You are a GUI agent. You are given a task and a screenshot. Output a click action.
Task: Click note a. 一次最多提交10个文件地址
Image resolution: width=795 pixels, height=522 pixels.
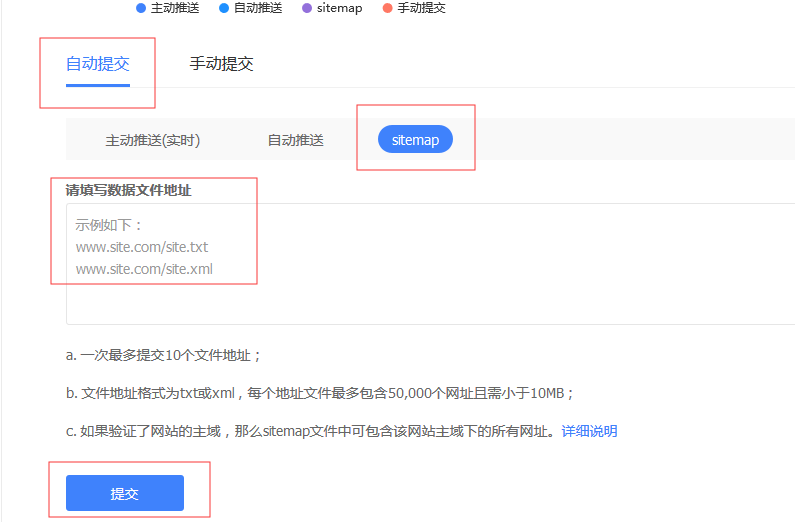tap(163, 355)
